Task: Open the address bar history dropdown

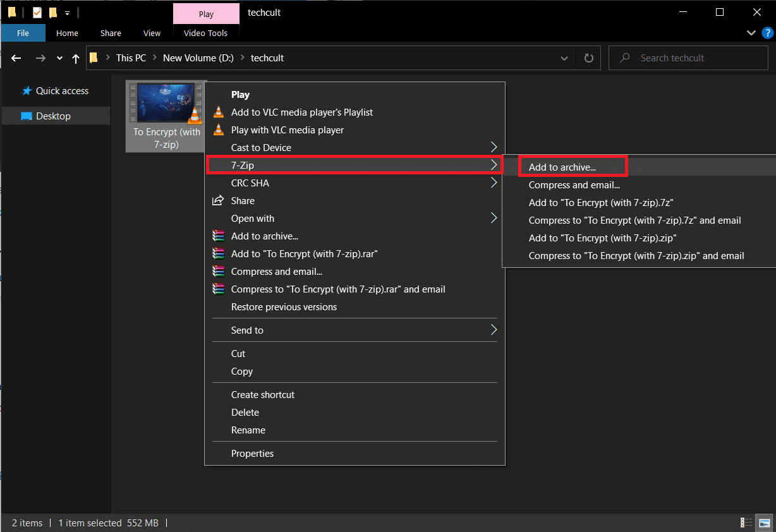Action: coord(564,57)
